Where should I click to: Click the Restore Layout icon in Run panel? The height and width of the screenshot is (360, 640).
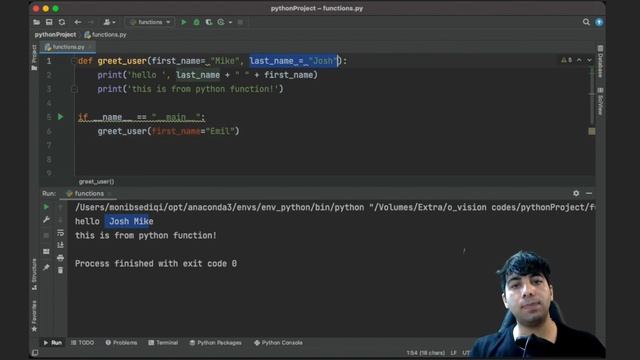point(46,251)
